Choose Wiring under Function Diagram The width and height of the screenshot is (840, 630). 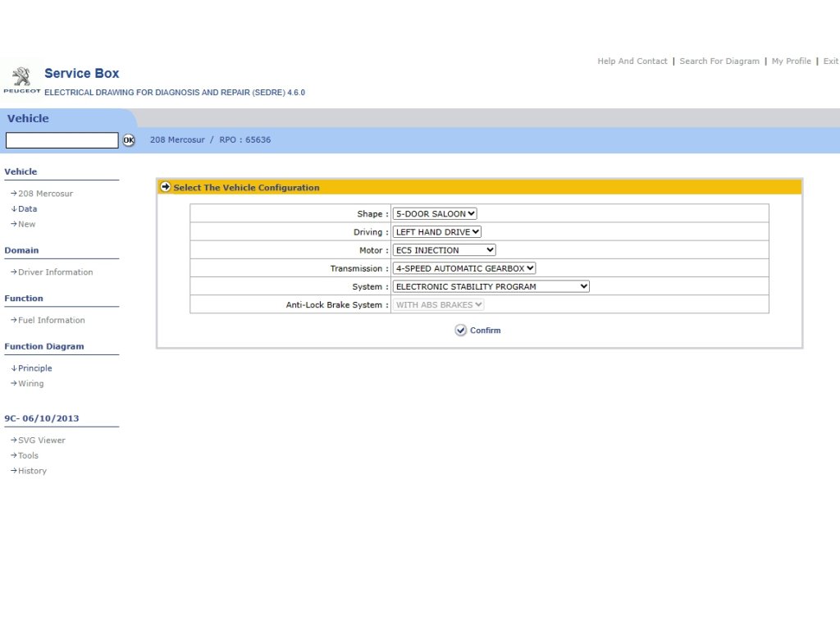(x=30, y=384)
